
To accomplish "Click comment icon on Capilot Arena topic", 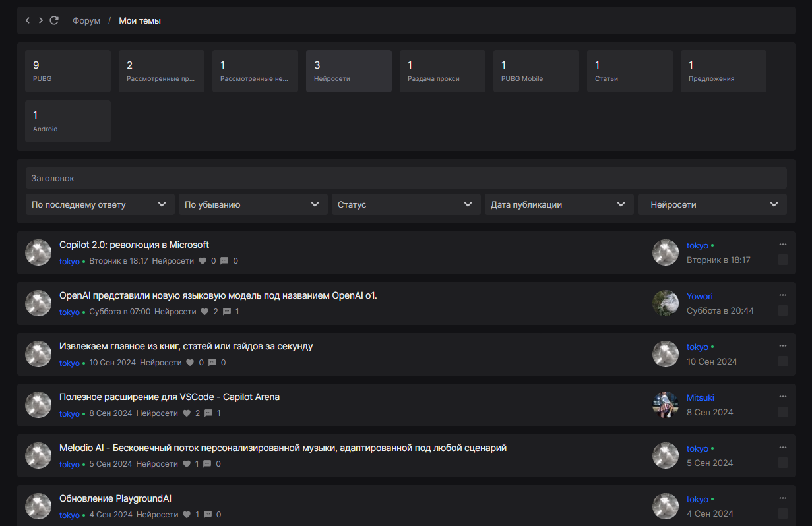I will (x=208, y=413).
